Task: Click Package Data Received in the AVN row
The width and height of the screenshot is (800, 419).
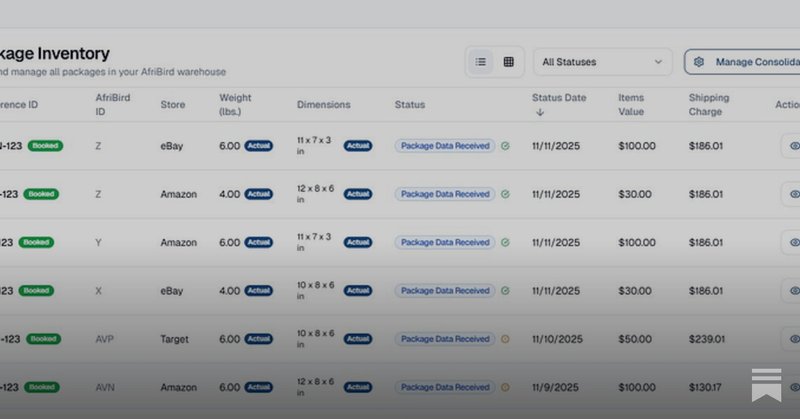Action: [445, 387]
